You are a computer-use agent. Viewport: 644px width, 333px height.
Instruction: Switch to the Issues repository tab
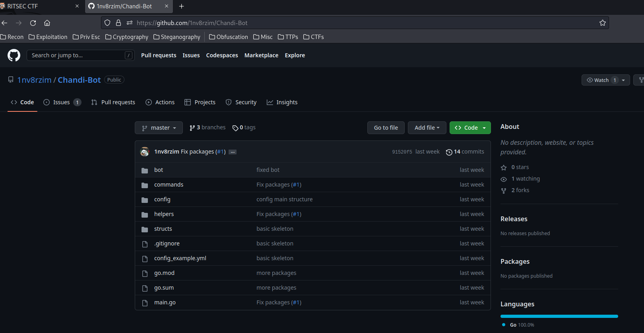pos(62,102)
